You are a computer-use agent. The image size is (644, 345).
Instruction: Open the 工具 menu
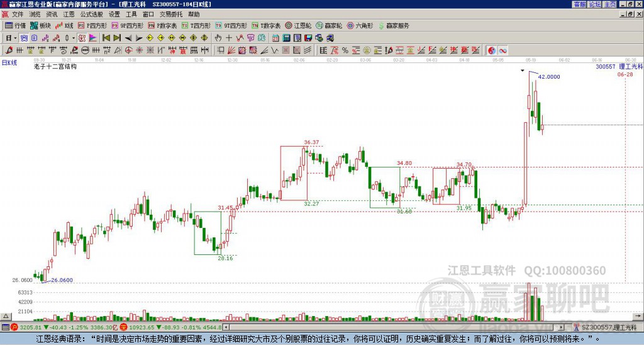[x=131, y=14]
